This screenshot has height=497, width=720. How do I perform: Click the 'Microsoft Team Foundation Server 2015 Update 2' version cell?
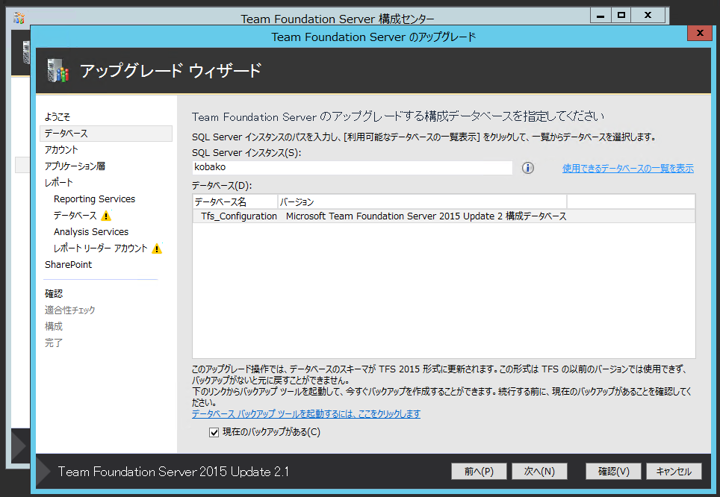coord(426,216)
